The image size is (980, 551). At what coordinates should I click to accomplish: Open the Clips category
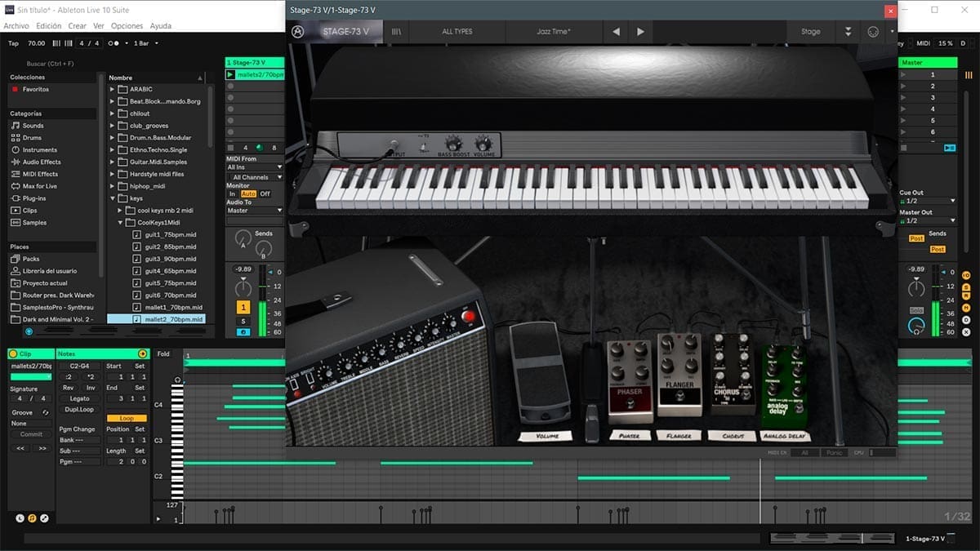[x=24, y=211]
